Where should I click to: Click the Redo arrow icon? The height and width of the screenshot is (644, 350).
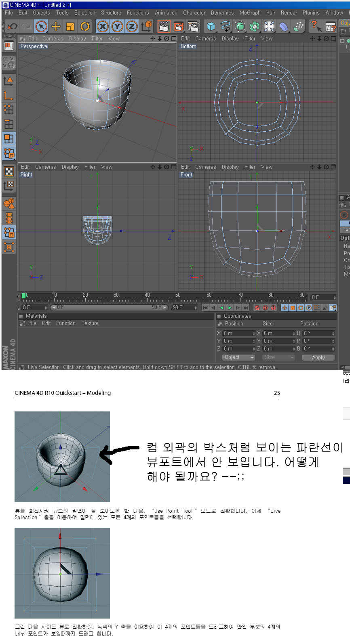(26, 26)
